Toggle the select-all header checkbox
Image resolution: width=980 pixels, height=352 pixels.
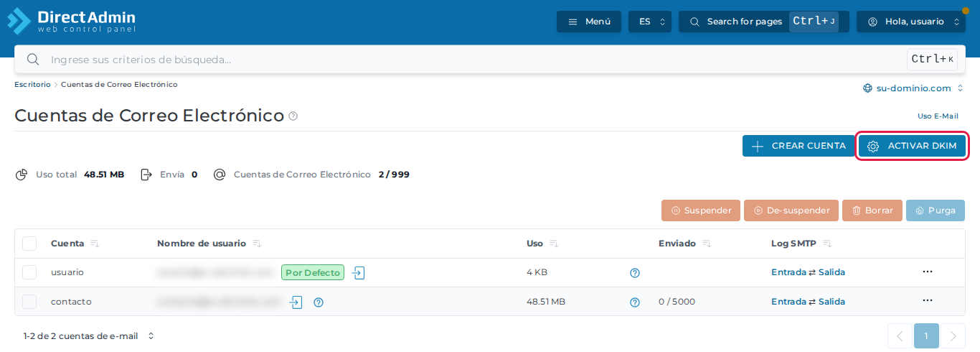[x=29, y=244]
